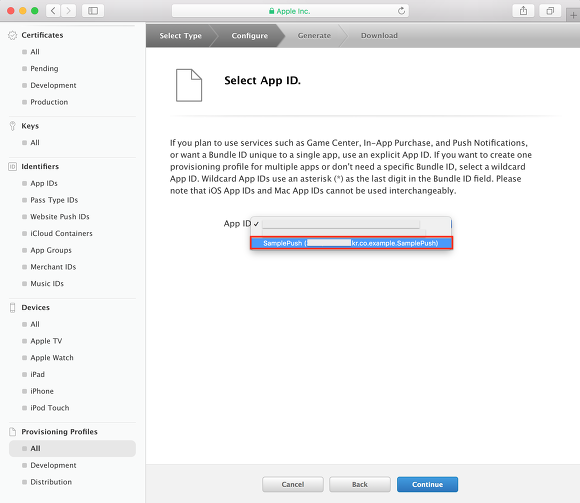Image resolution: width=580 pixels, height=503 pixels.
Task: Click the Safari forward arrow button
Action: click(x=68, y=11)
